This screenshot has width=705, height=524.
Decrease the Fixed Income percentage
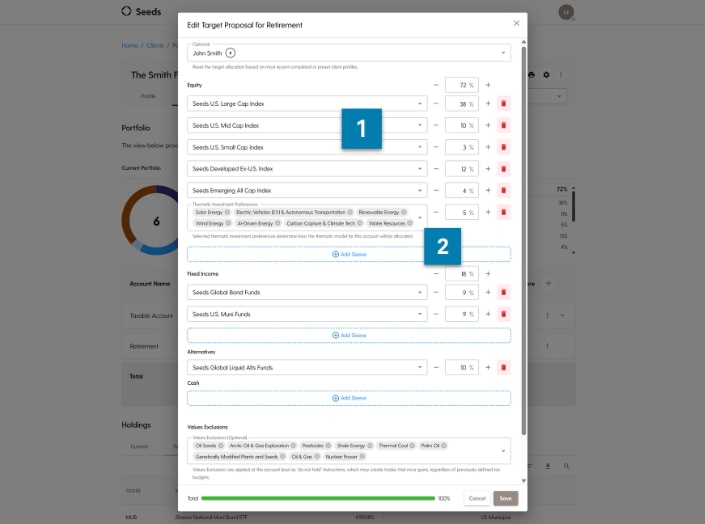[x=436, y=273]
